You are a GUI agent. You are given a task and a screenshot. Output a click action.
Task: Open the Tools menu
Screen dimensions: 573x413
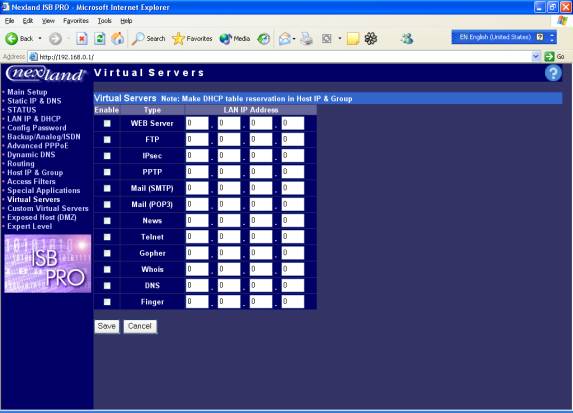(105, 21)
